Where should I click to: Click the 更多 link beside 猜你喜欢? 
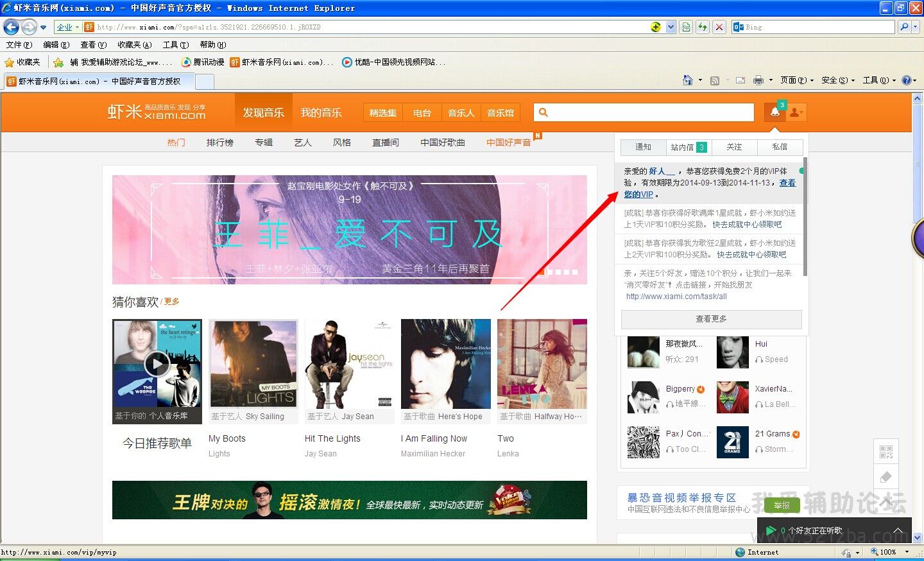pyautogui.click(x=172, y=302)
